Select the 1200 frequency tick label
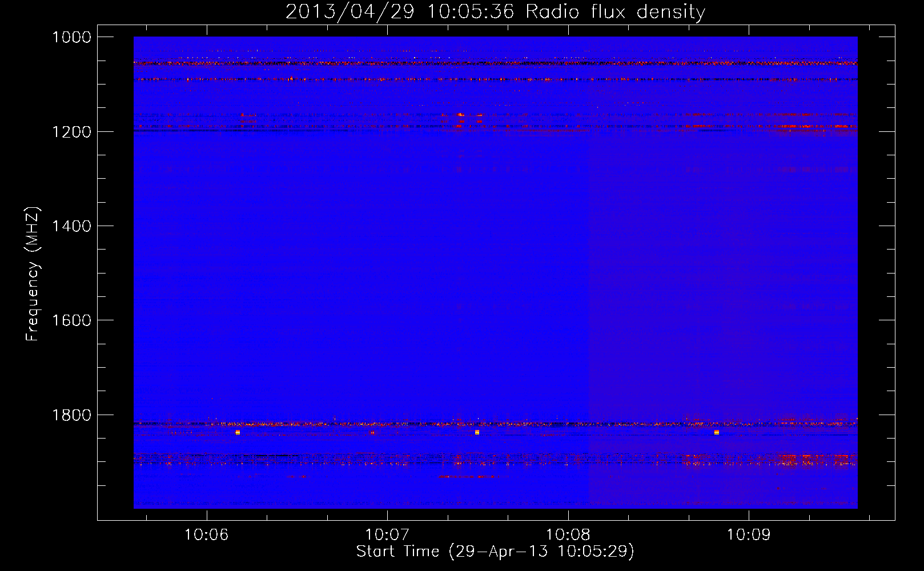 pyautogui.click(x=71, y=132)
